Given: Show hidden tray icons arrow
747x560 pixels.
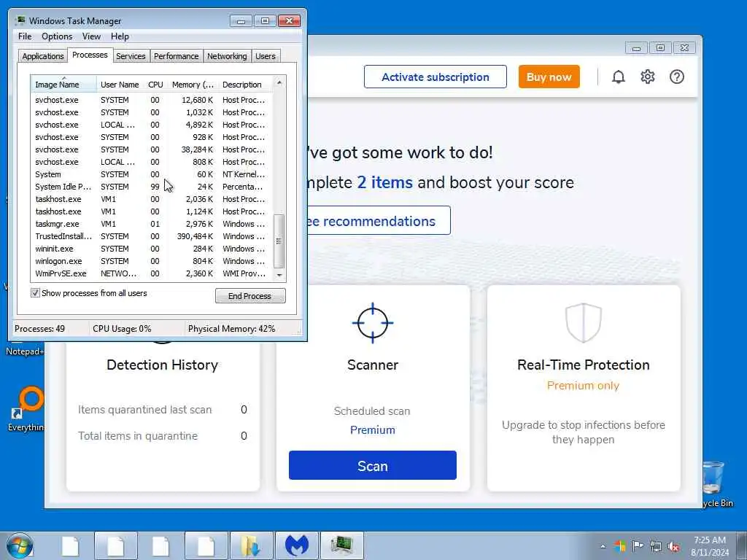Looking at the screenshot, I should pos(603,547).
